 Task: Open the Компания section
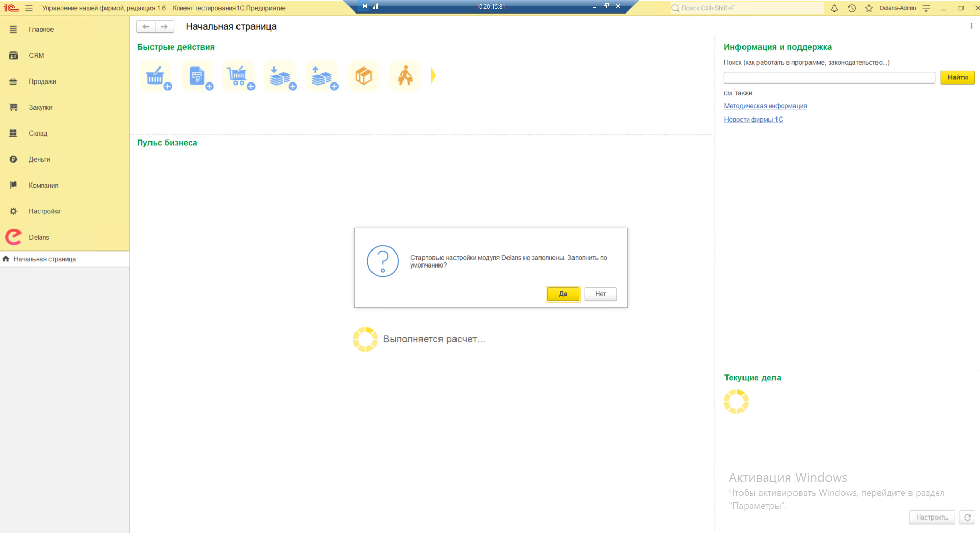65,185
